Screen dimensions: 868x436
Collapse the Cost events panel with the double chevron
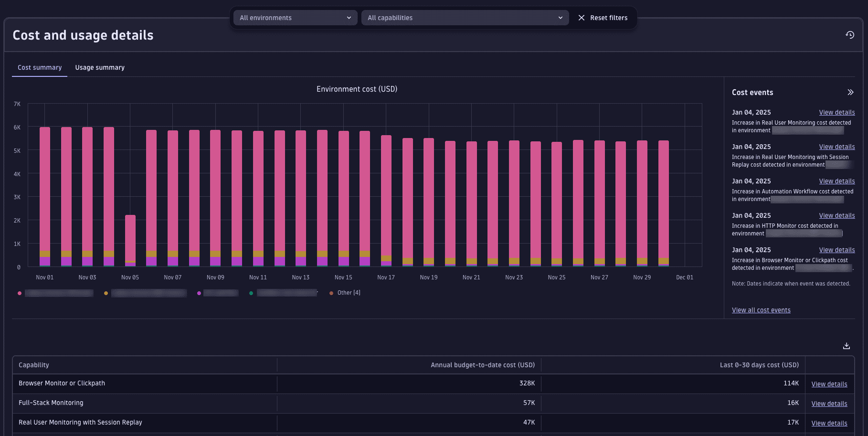[851, 92]
